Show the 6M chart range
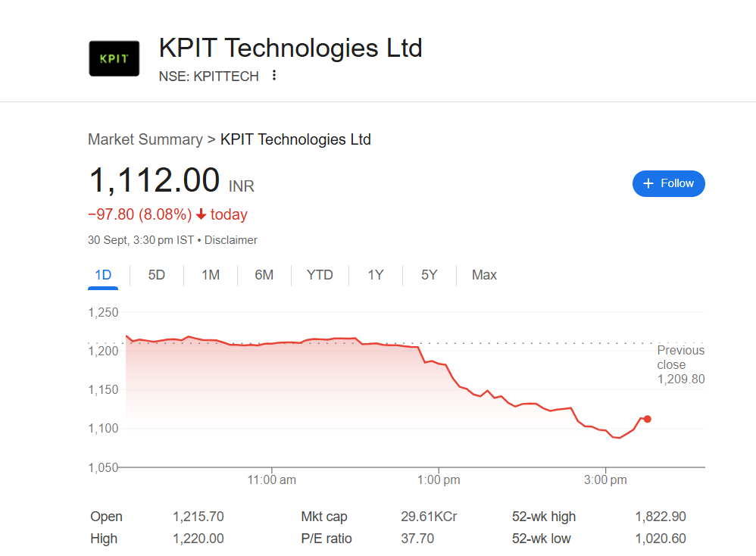The height and width of the screenshot is (556, 756). coord(264,275)
